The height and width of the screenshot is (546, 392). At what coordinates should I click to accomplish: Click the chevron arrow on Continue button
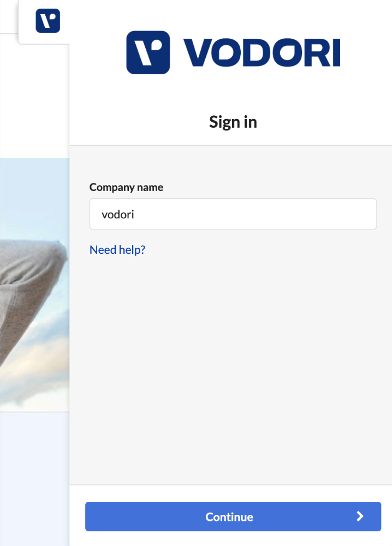point(360,517)
